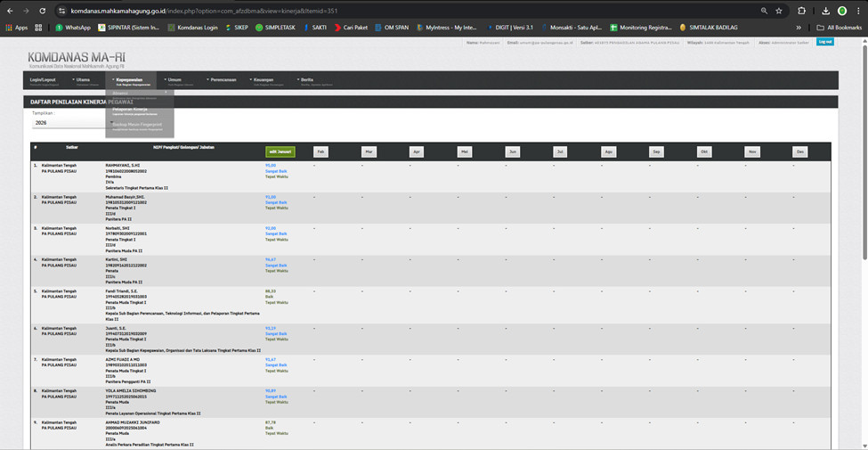Choose Backup Mesin Fingerprint in the submenu
Screen dimensions: 868x450
137,125
